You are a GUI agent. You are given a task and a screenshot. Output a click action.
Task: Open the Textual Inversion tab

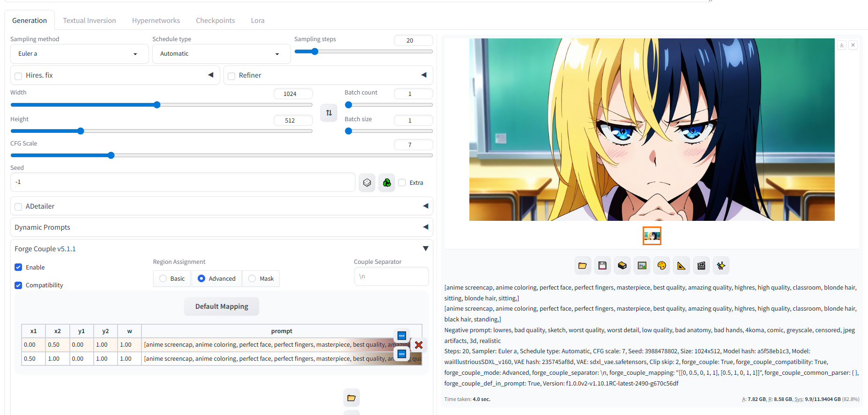point(89,21)
